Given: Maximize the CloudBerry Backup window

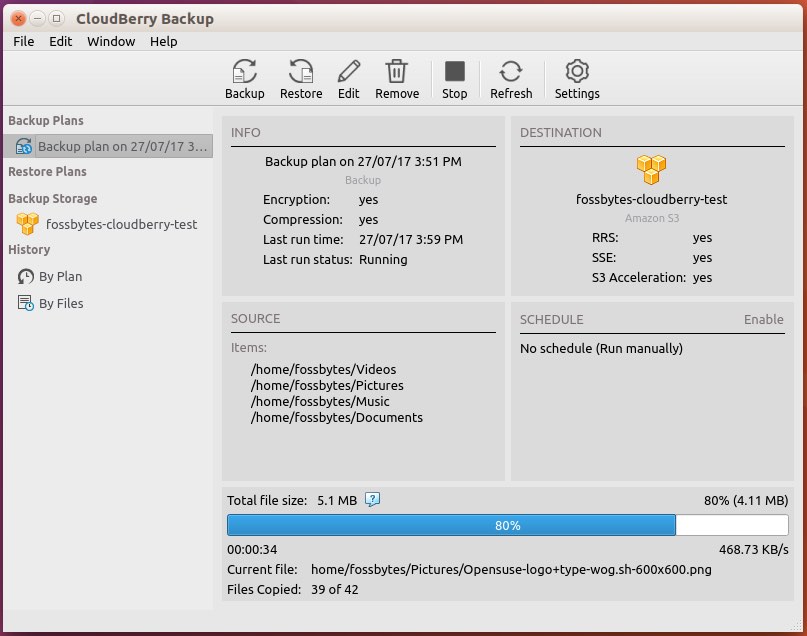Looking at the screenshot, I should (x=56, y=19).
